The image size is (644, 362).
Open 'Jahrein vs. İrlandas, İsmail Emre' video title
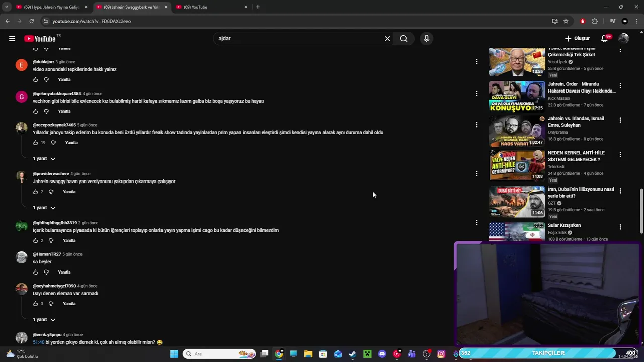click(576, 122)
